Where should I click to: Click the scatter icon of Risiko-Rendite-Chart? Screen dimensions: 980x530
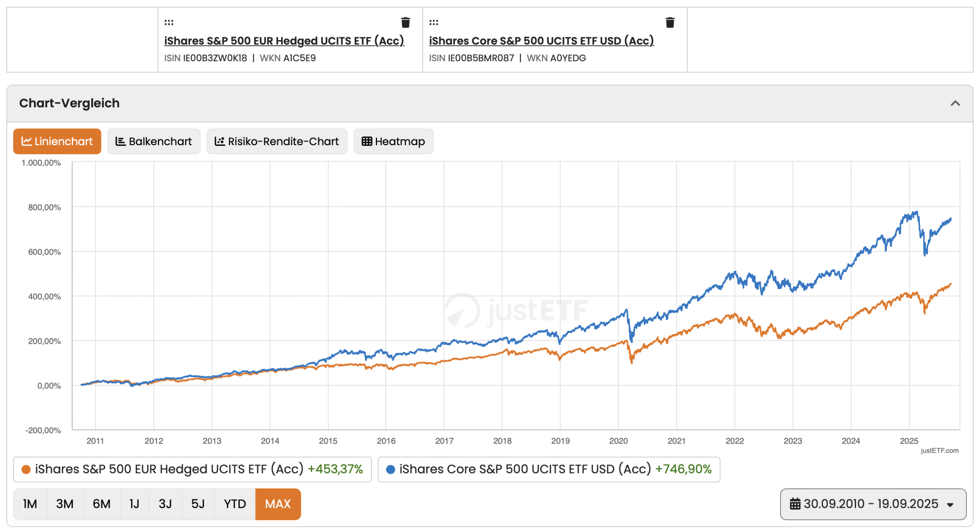[x=220, y=141]
